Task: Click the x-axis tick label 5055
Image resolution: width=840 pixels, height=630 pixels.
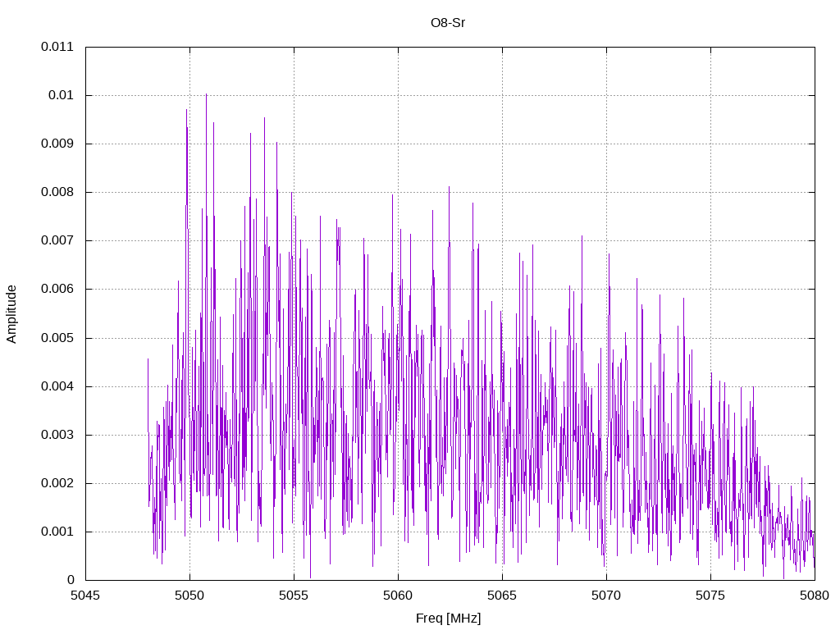Action: [x=294, y=596]
